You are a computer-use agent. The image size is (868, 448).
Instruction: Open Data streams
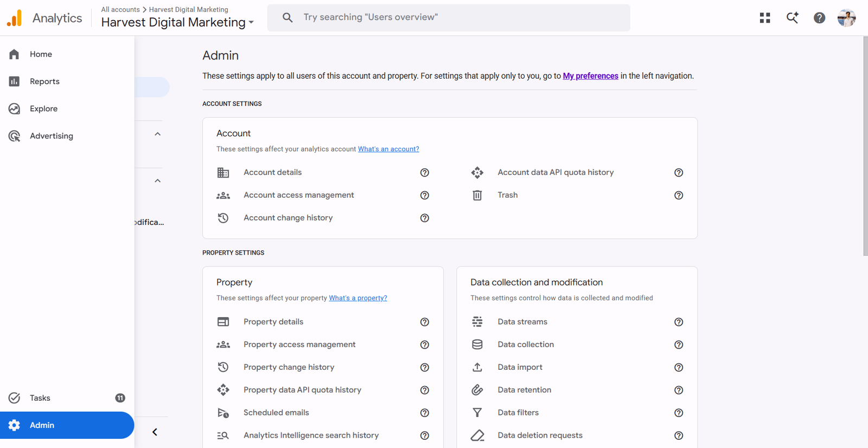coord(522,322)
